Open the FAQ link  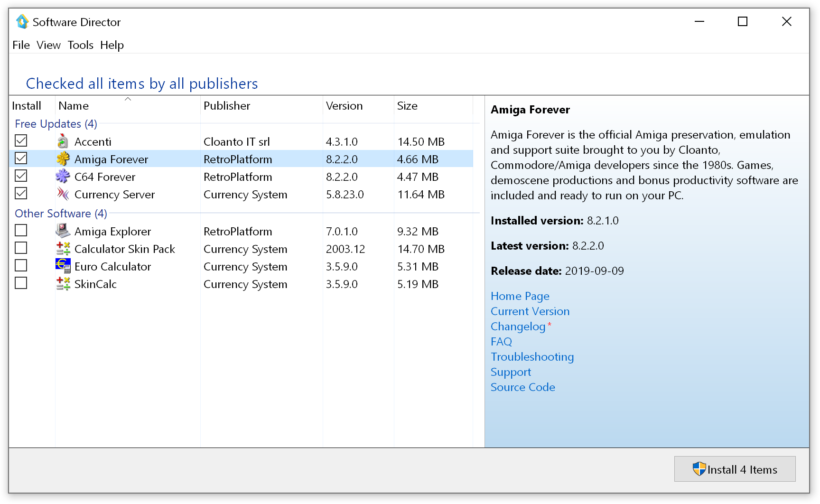tap(501, 342)
